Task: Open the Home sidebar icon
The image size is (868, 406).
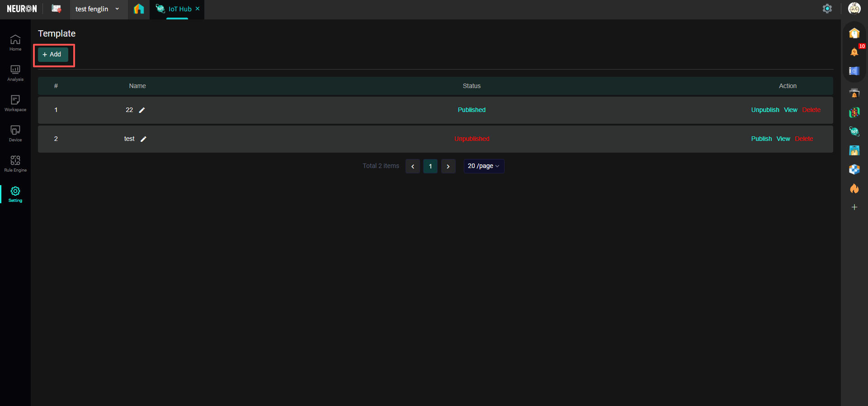Action: (x=15, y=42)
